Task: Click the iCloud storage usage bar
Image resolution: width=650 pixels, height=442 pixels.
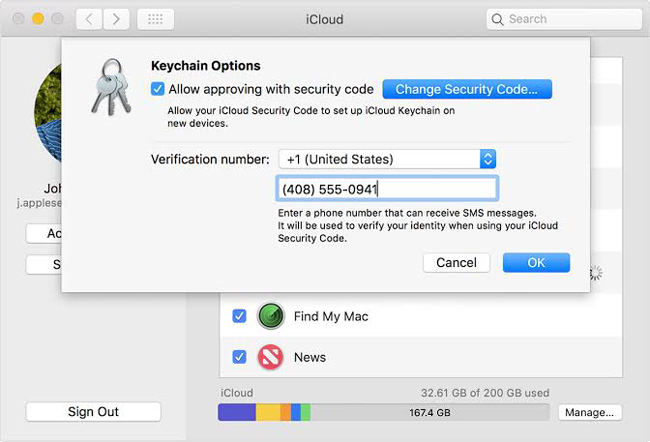Action: [x=383, y=412]
